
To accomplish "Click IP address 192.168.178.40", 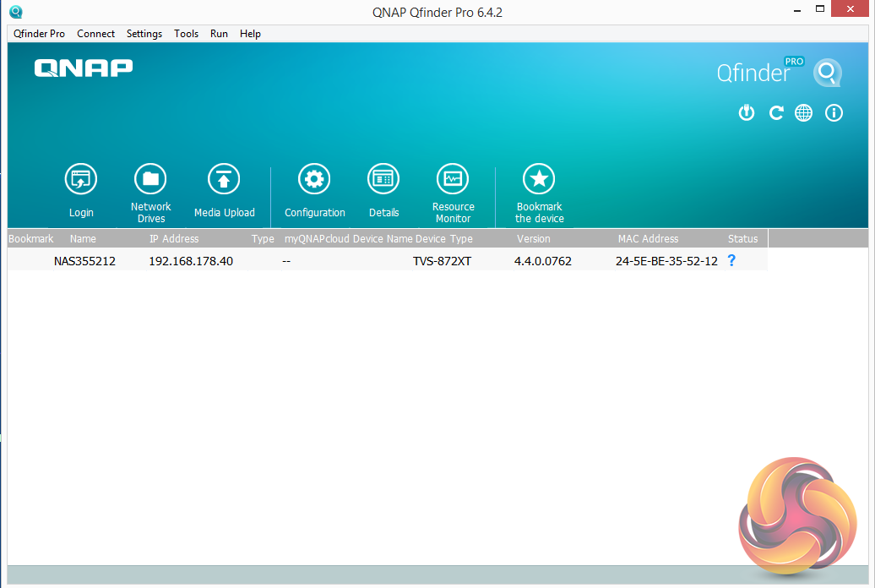I will (x=191, y=261).
